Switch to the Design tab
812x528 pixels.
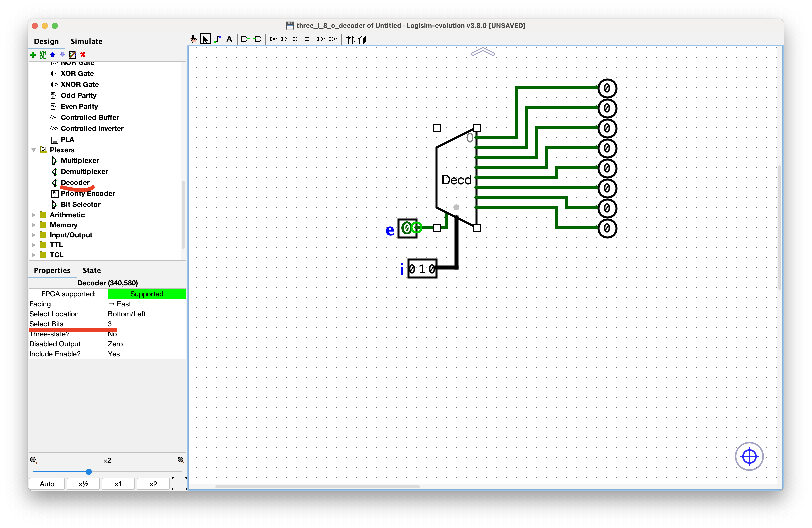point(46,41)
